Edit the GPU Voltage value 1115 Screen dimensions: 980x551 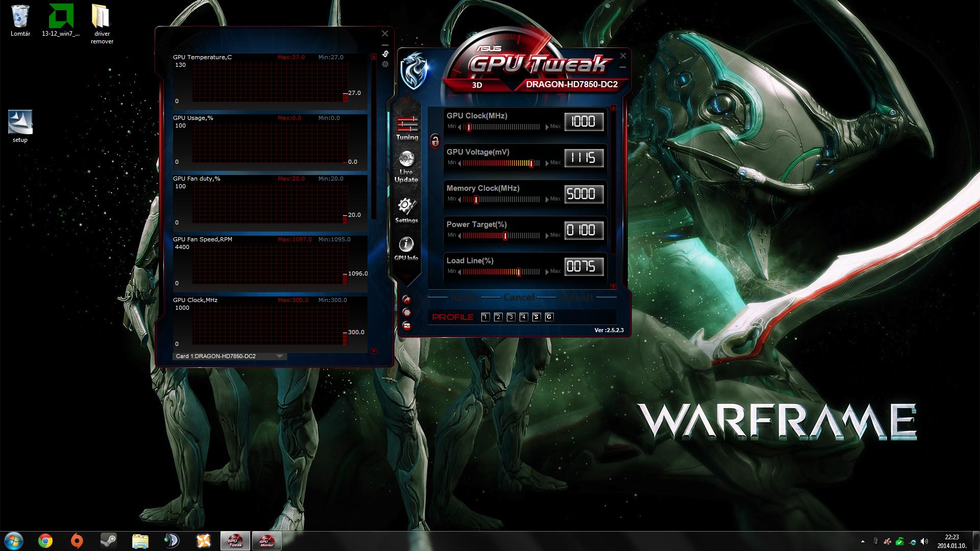click(x=584, y=158)
